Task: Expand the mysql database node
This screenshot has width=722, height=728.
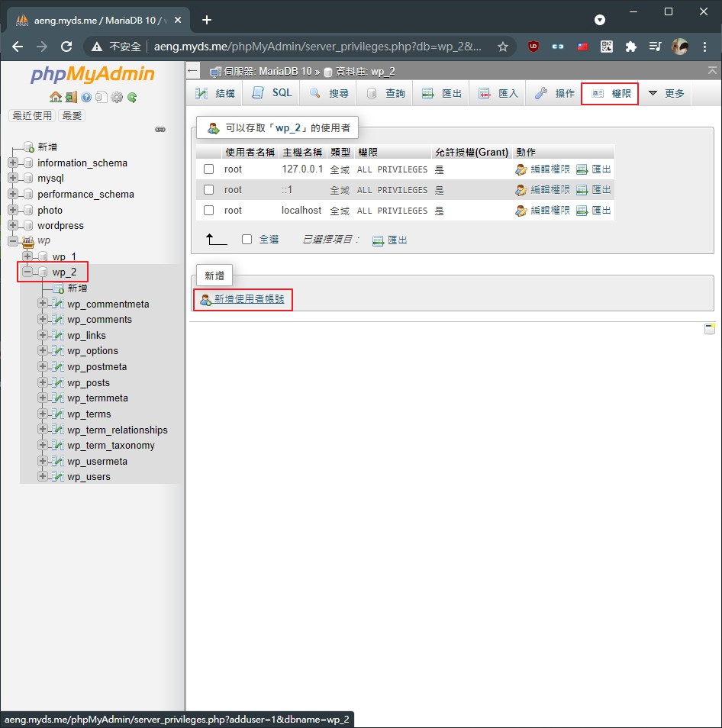Action: coord(13,178)
